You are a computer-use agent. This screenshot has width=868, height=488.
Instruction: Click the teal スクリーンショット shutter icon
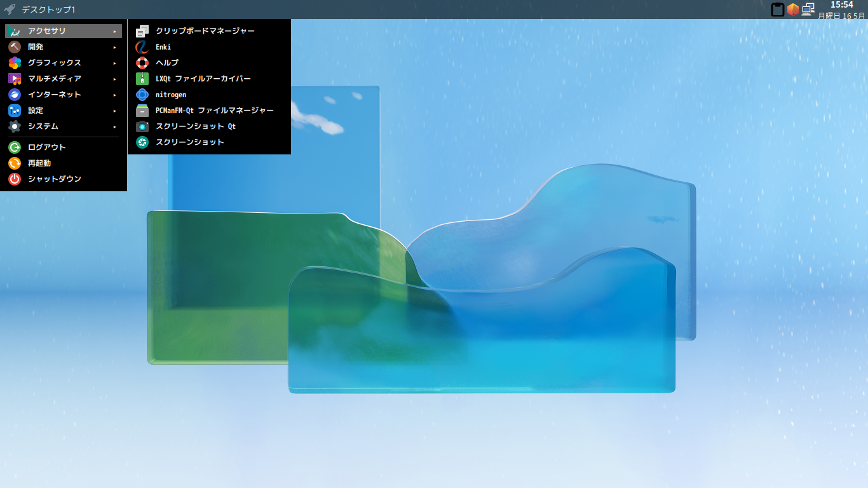[x=142, y=142]
